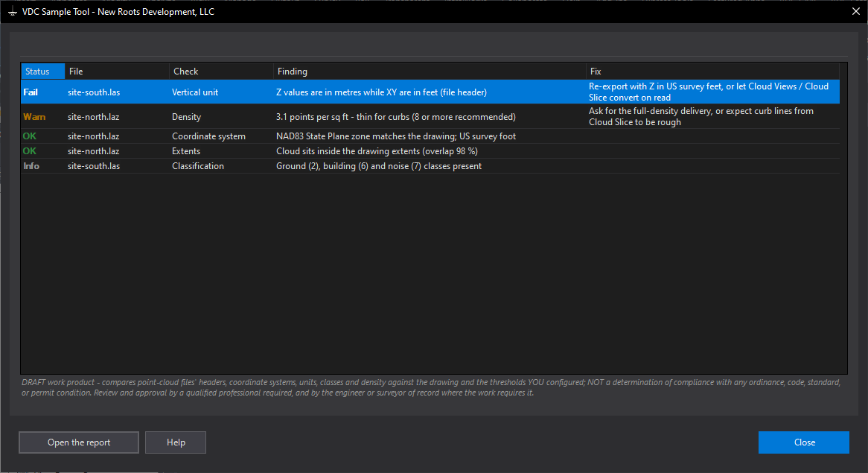Click the app icon in the title bar

click(12, 12)
